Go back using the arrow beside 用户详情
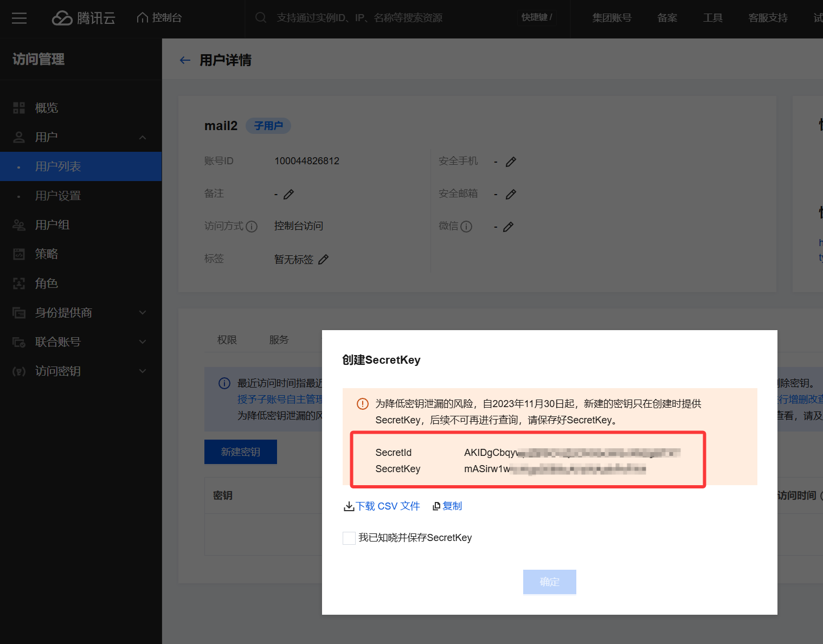 coord(185,60)
